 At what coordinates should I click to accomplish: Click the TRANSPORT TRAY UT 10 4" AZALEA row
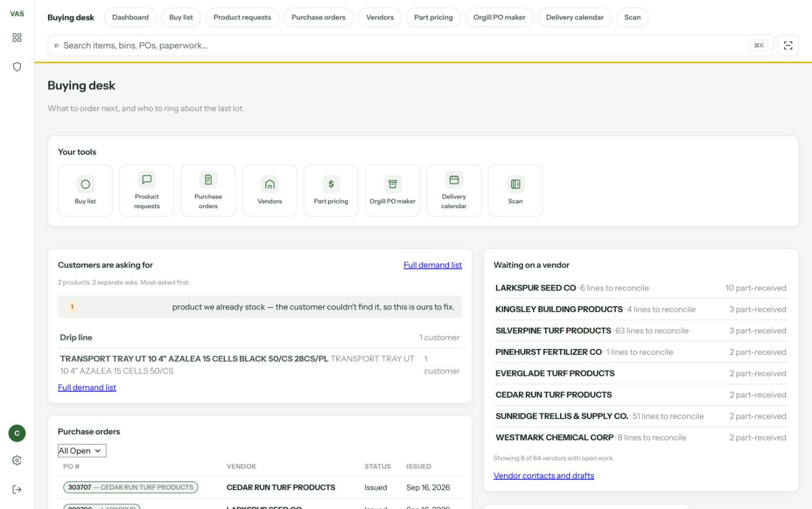260,365
